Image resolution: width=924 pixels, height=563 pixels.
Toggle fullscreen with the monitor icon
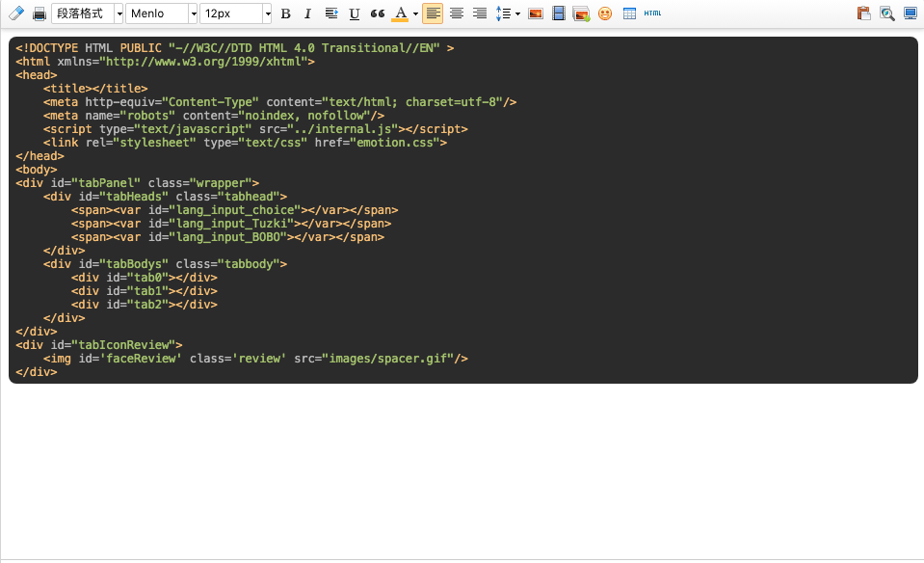coord(911,13)
